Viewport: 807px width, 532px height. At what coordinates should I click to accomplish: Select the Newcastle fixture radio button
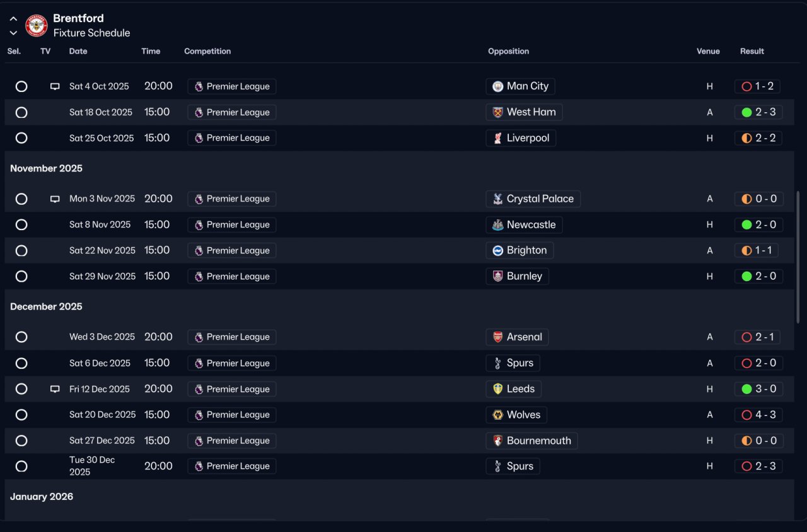(21, 225)
